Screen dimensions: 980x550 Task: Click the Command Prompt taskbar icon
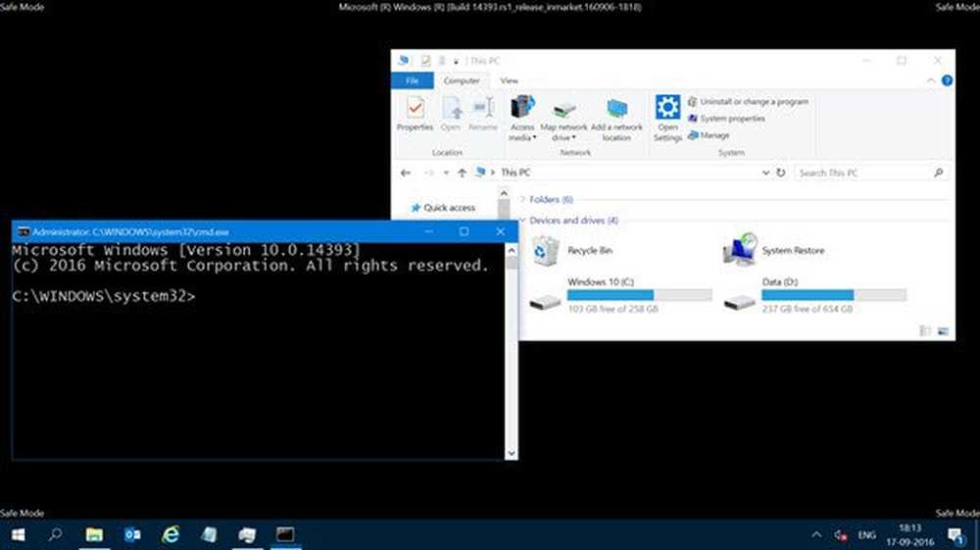pos(285,535)
